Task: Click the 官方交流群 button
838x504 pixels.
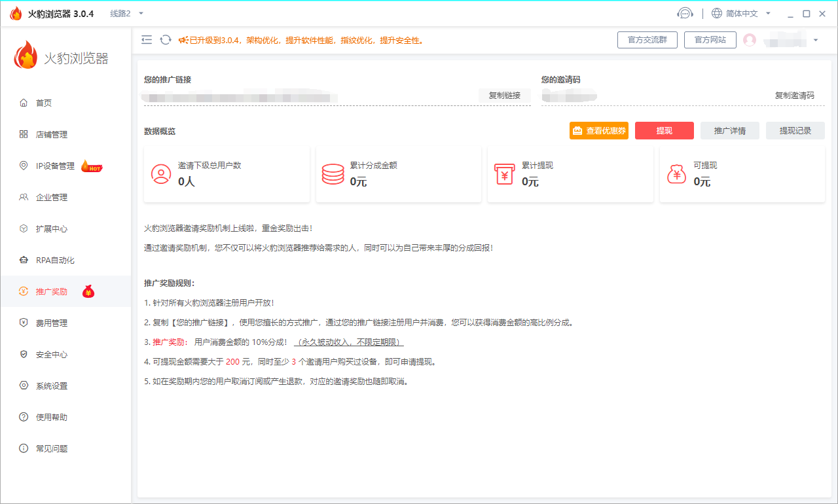Action: pos(647,40)
